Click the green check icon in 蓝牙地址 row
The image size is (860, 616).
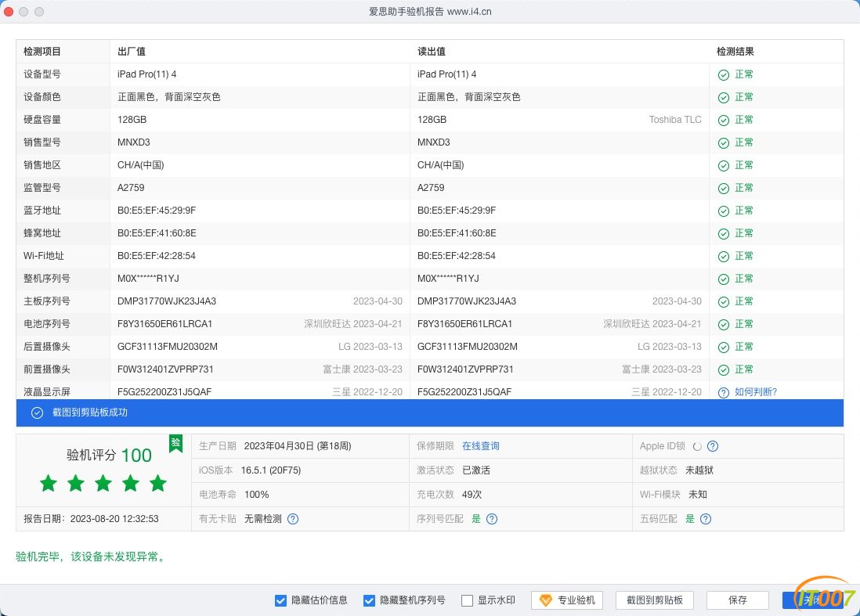tap(724, 211)
